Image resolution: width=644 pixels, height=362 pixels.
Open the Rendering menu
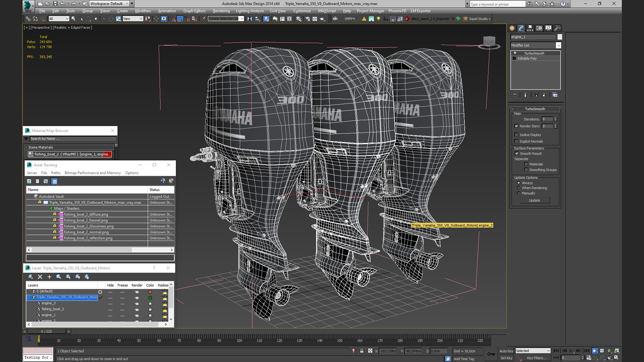(221, 11)
